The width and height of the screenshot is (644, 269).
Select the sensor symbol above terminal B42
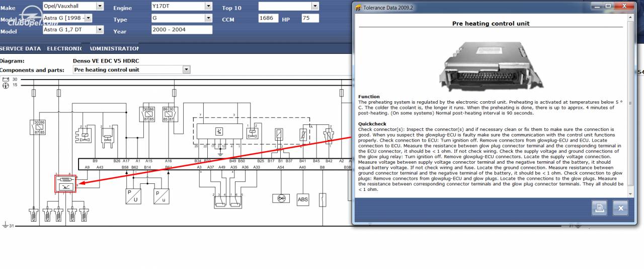(x=329, y=135)
